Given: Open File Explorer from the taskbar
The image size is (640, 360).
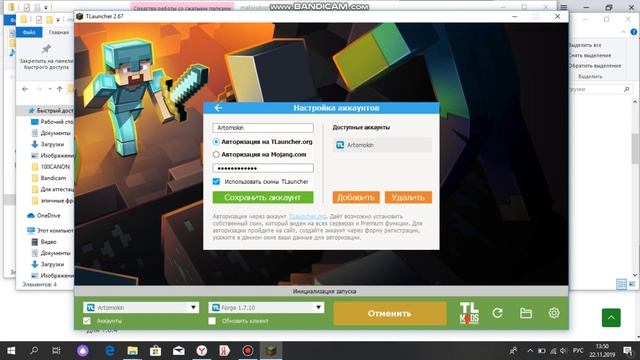Looking at the screenshot, I should (132, 351).
